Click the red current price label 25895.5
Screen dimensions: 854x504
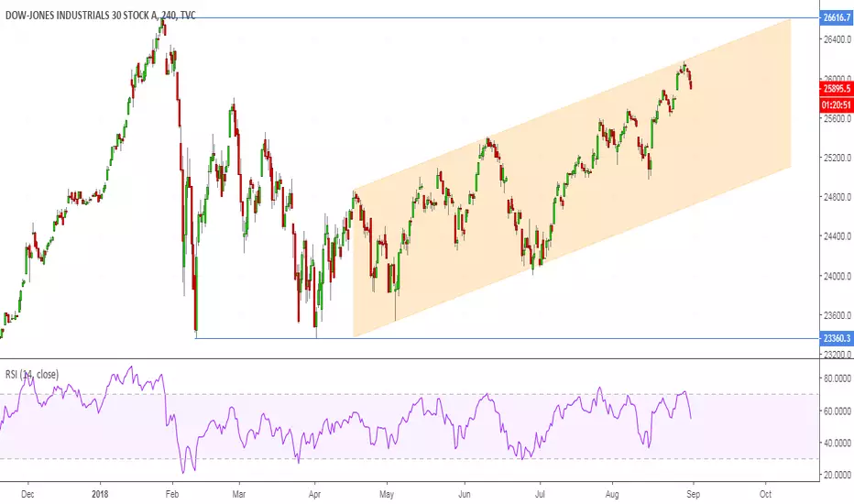[837, 89]
